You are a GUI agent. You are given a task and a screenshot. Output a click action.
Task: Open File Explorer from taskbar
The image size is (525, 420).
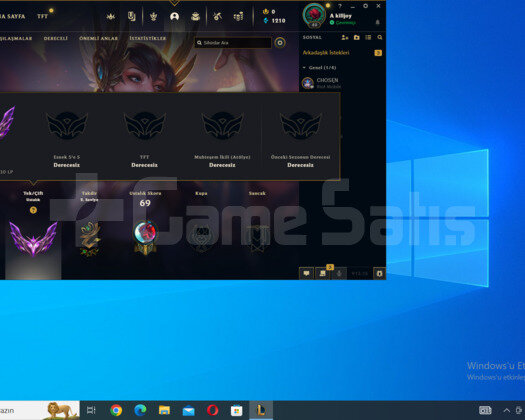164,410
